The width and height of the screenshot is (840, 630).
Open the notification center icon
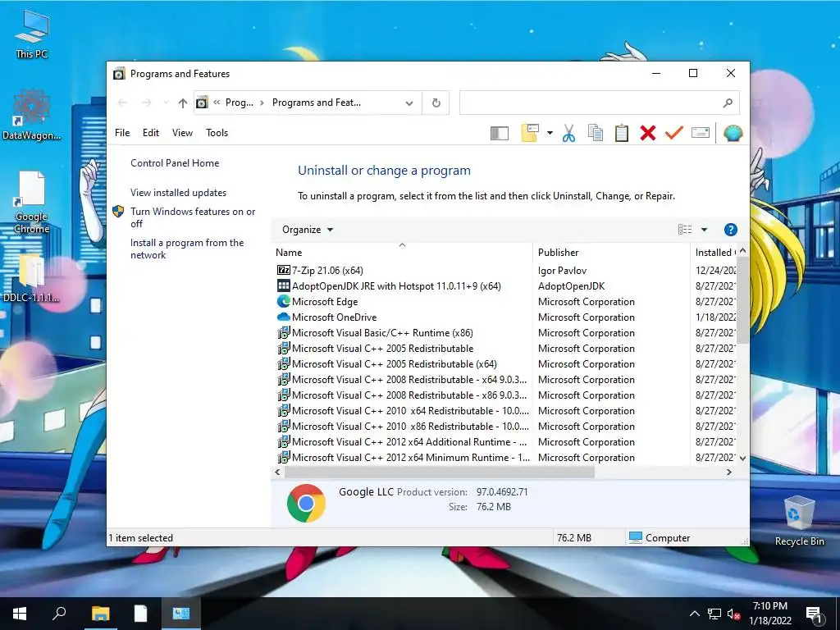coord(813,615)
